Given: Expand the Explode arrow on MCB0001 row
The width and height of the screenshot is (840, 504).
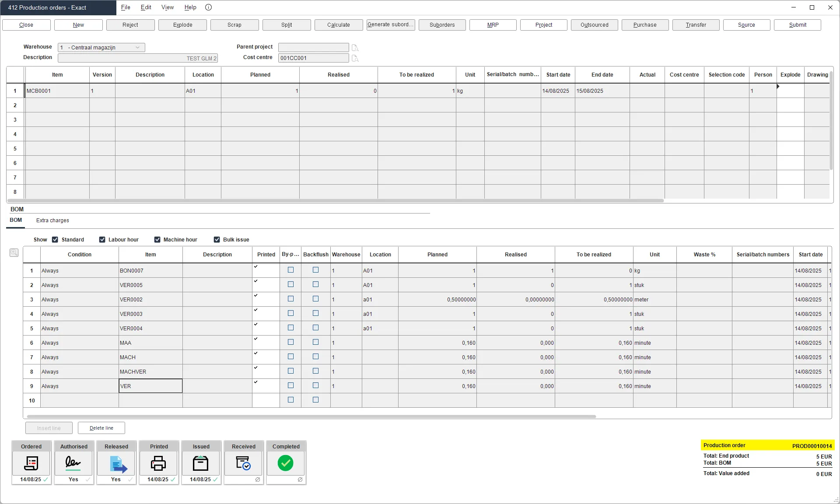Looking at the screenshot, I should 778,87.
